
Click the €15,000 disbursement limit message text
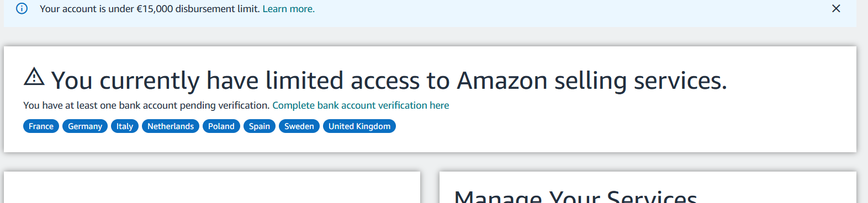click(x=150, y=9)
